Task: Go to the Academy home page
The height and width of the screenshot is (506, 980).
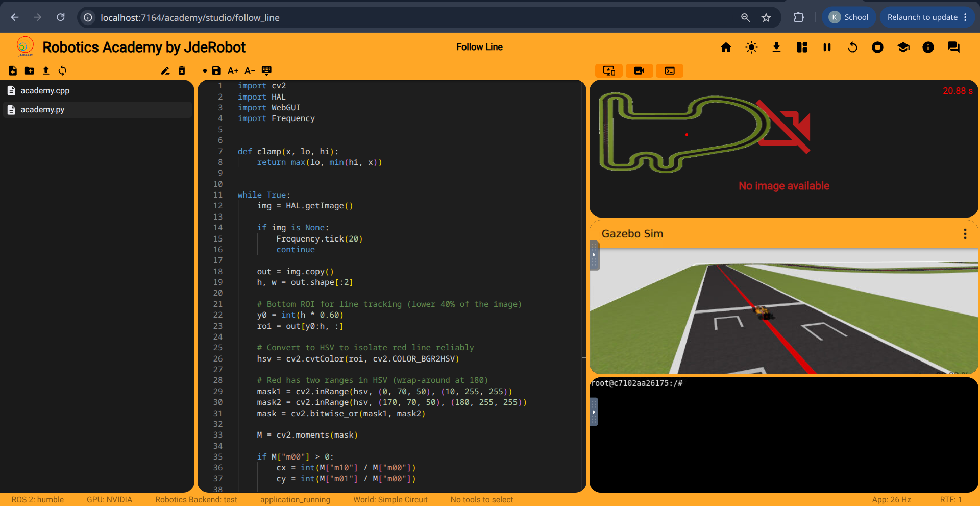Action: (726, 47)
